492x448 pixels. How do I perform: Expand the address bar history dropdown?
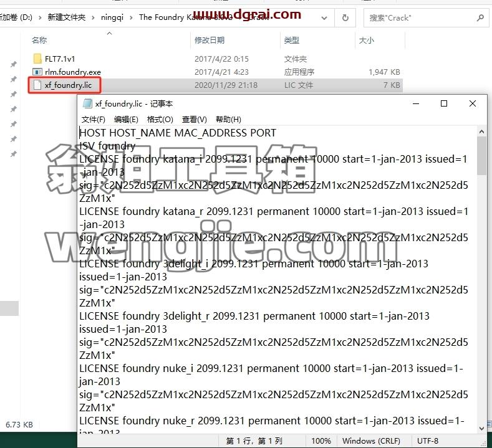point(324,18)
